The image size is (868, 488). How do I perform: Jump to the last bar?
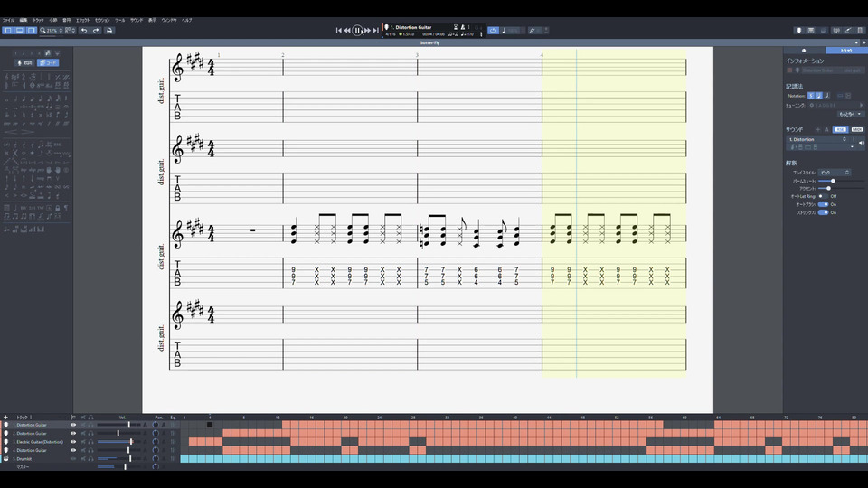376,31
